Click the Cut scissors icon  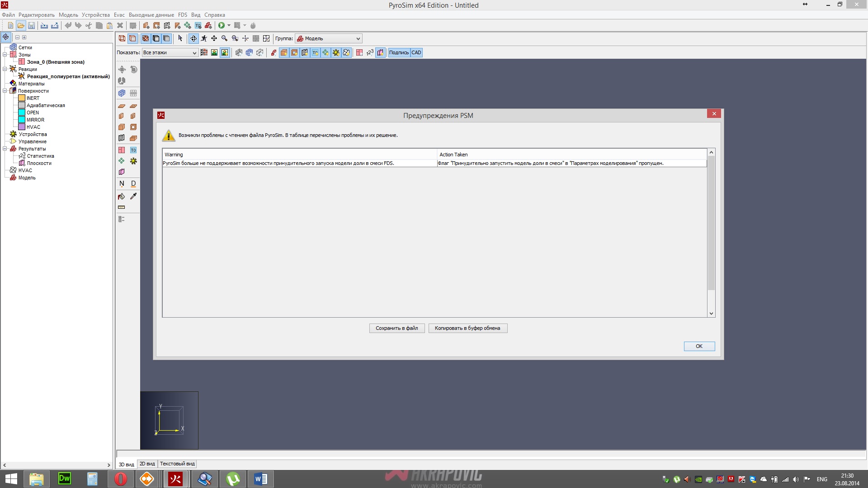(x=89, y=26)
